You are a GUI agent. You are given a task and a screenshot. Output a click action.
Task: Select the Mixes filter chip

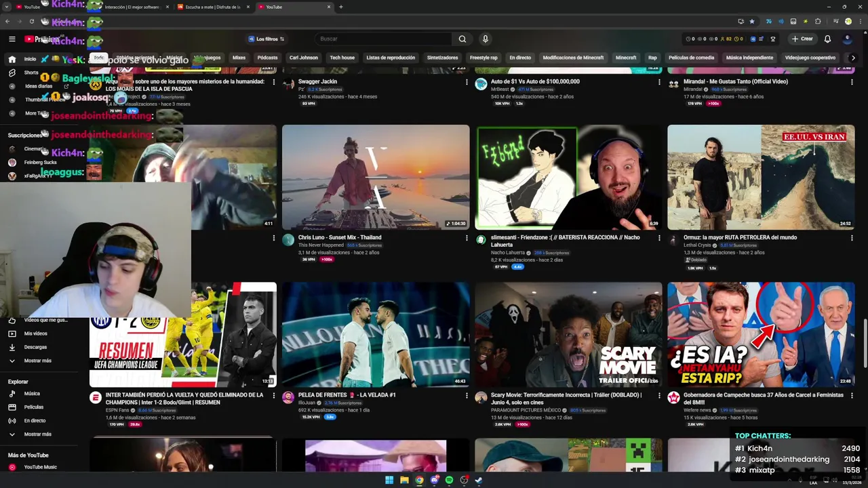point(239,58)
